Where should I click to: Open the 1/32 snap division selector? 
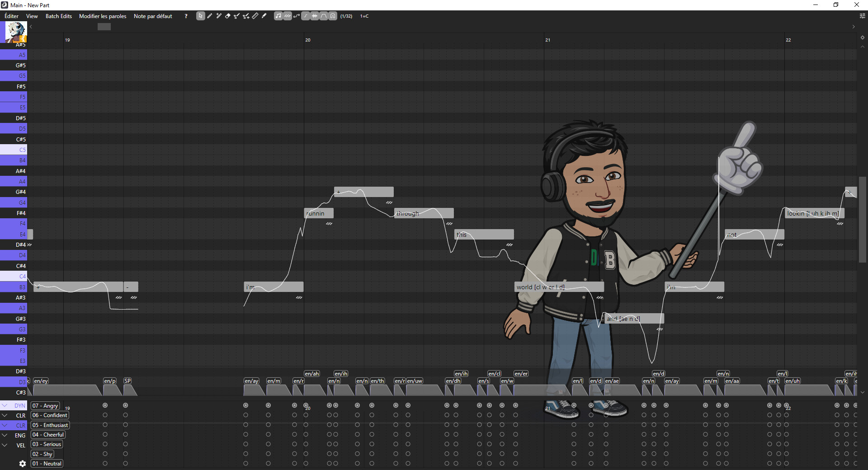coord(346,16)
